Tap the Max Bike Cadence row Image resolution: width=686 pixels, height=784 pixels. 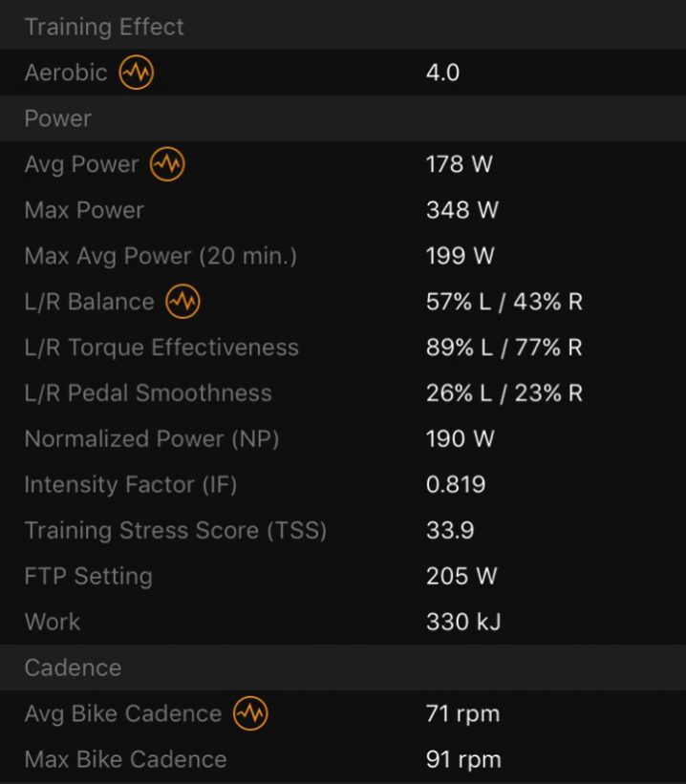tap(343, 759)
